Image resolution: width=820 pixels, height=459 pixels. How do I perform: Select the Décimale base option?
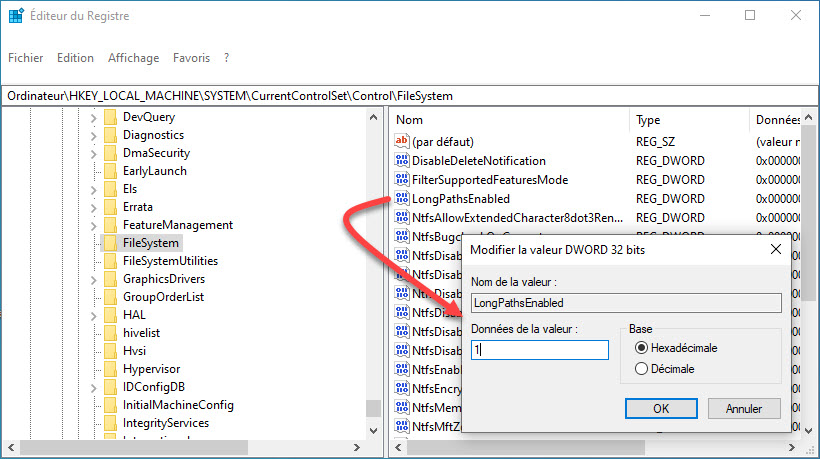tap(641, 369)
